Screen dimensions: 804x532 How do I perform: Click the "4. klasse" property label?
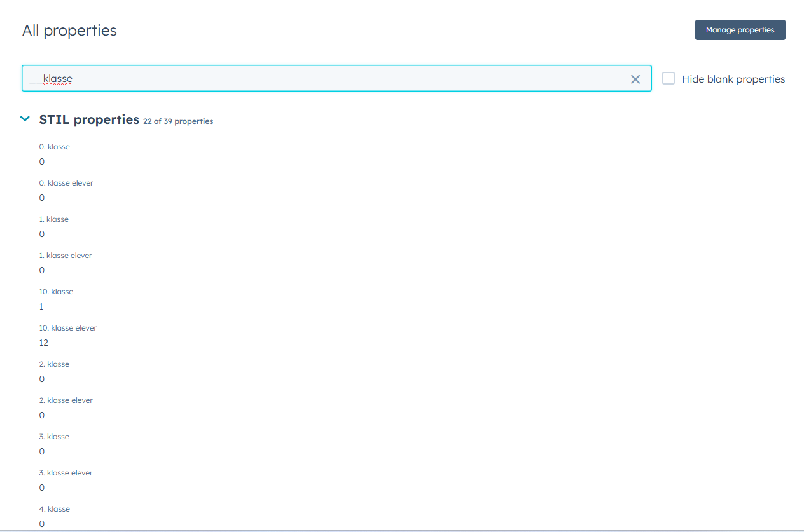click(55, 509)
